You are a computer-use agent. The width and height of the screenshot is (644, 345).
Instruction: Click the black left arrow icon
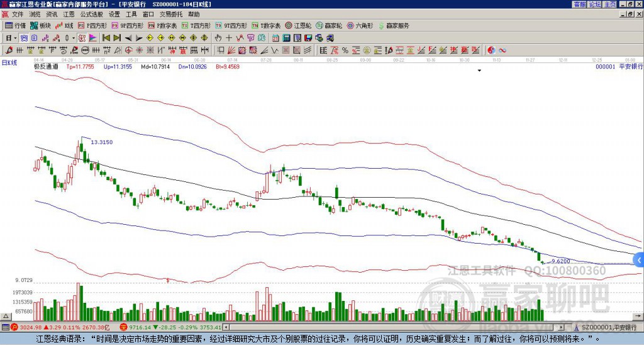(128, 38)
